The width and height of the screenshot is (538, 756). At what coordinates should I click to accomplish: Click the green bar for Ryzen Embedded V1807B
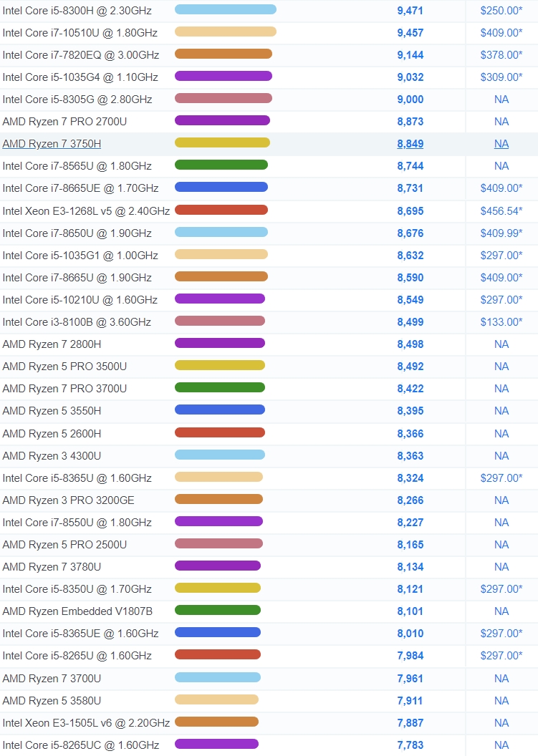218,610
